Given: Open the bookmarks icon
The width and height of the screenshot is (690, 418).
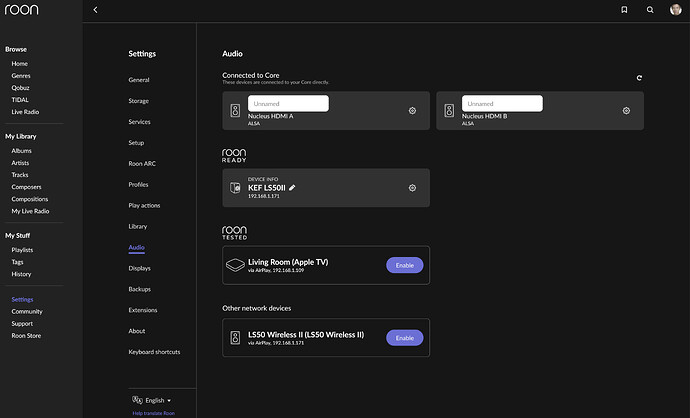Looking at the screenshot, I should point(624,10).
